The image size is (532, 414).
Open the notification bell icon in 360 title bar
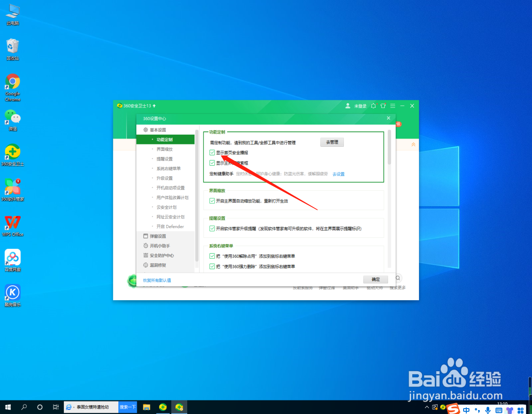pos(374,106)
